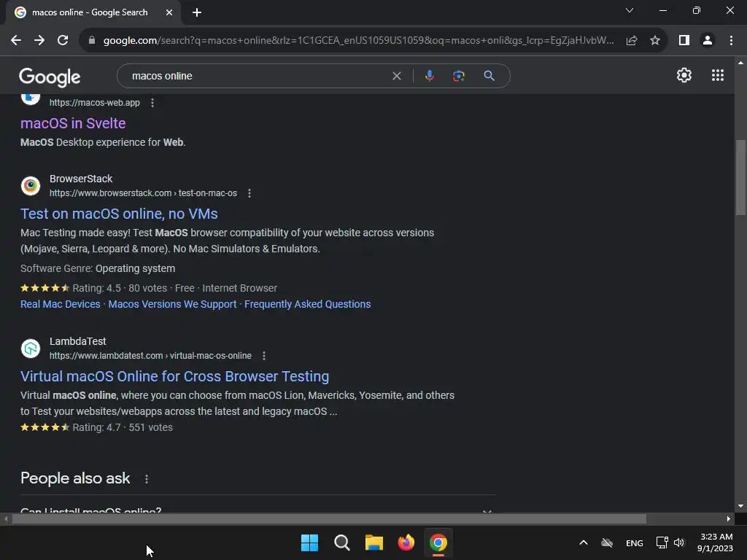Open more options for BrowserStack result

coord(249,193)
